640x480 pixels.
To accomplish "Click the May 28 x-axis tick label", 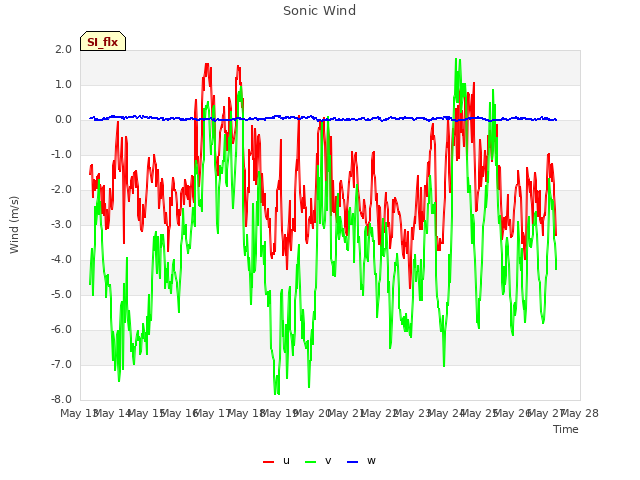I will pyautogui.click(x=580, y=413).
